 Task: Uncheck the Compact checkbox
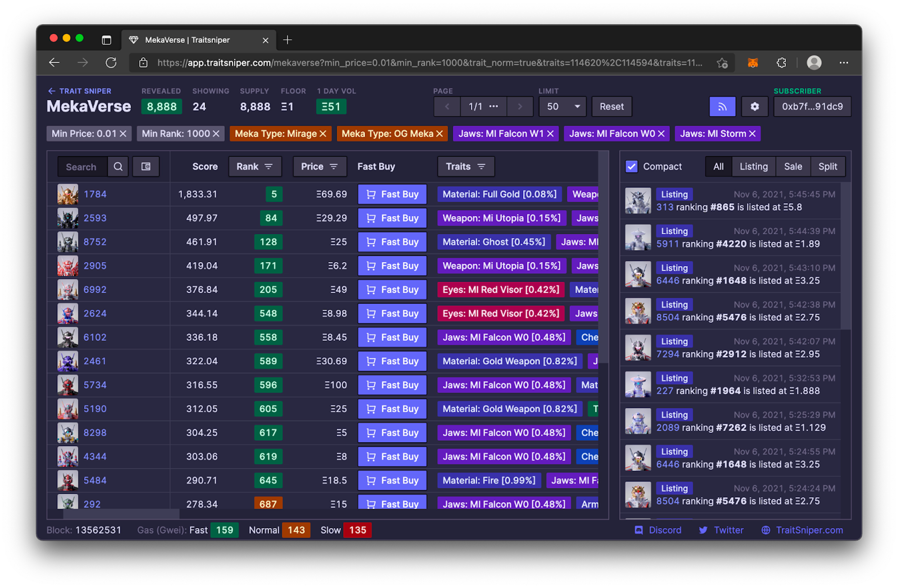click(631, 167)
